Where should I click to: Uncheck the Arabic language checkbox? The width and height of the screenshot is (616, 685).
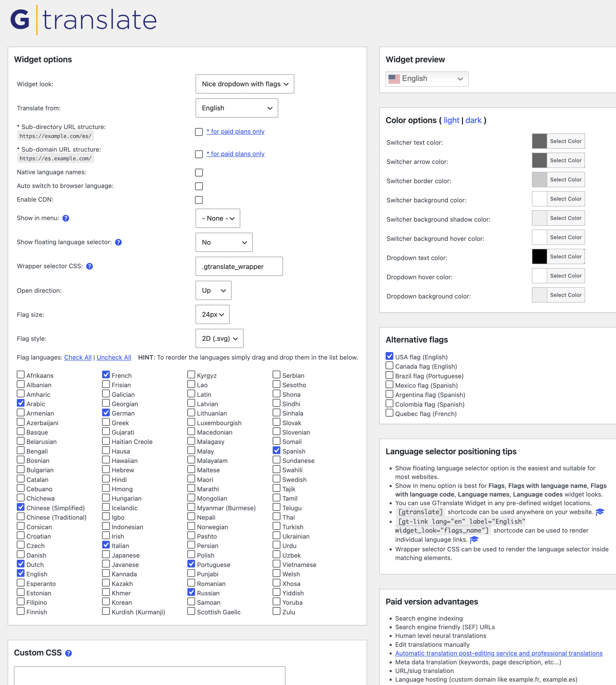21,403
